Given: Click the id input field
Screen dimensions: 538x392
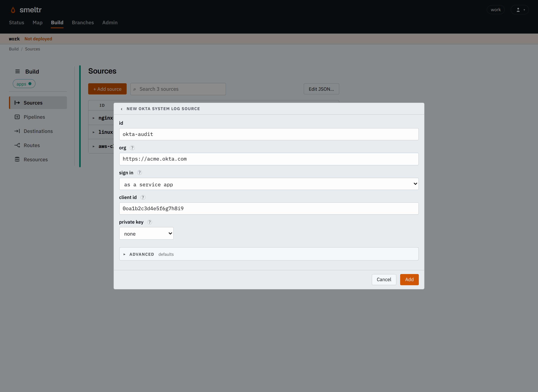Looking at the screenshot, I should (x=269, y=134).
